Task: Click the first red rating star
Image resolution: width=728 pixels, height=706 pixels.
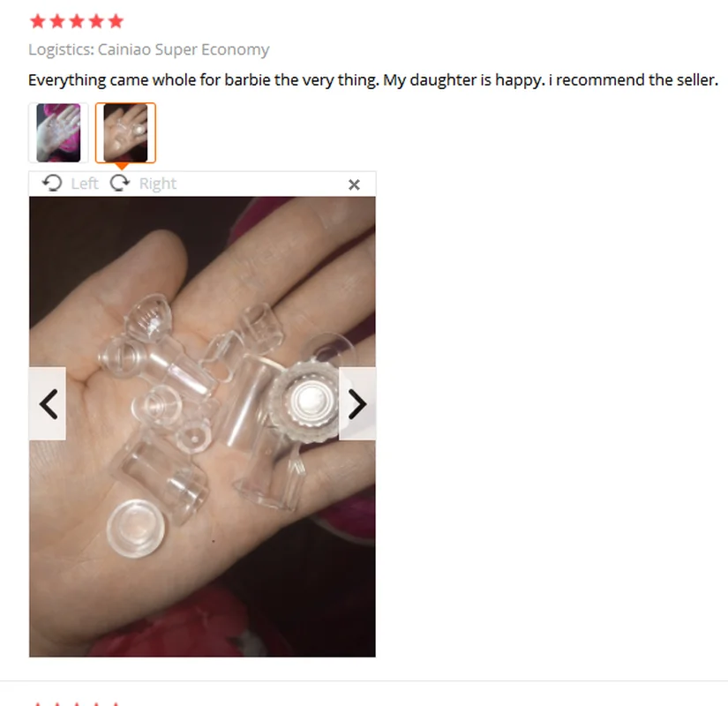Action: click(x=38, y=21)
